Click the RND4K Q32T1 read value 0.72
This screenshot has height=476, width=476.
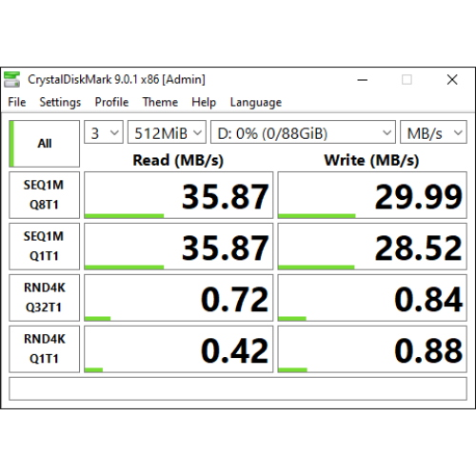coord(178,298)
